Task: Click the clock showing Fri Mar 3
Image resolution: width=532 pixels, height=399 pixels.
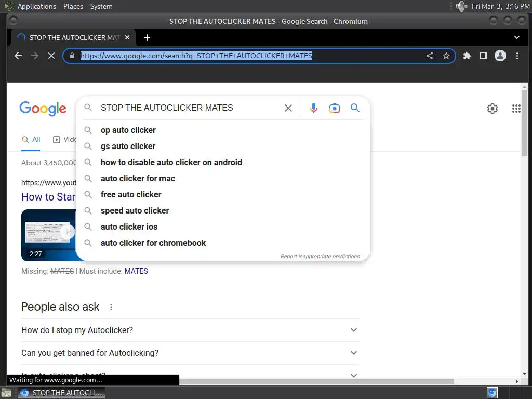Action: (x=500, y=6)
